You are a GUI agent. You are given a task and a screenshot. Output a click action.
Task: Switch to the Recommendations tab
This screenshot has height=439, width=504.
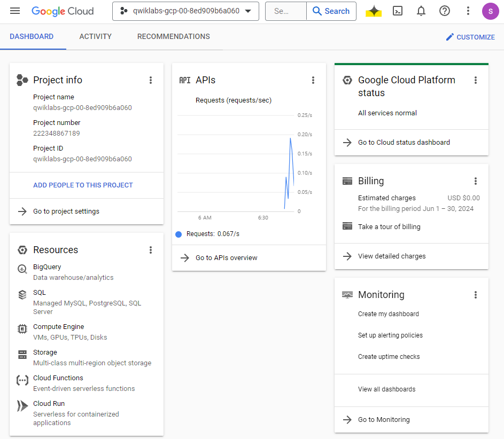tap(173, 37)
